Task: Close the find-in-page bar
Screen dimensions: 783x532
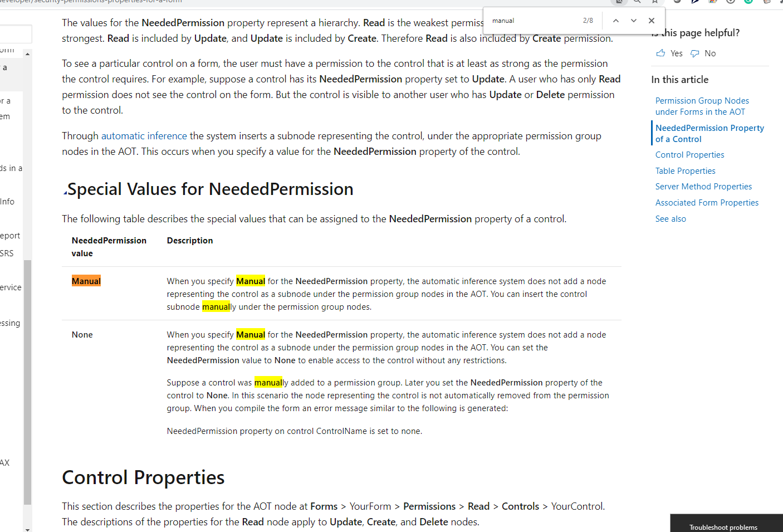Action: tap(652, 21)
